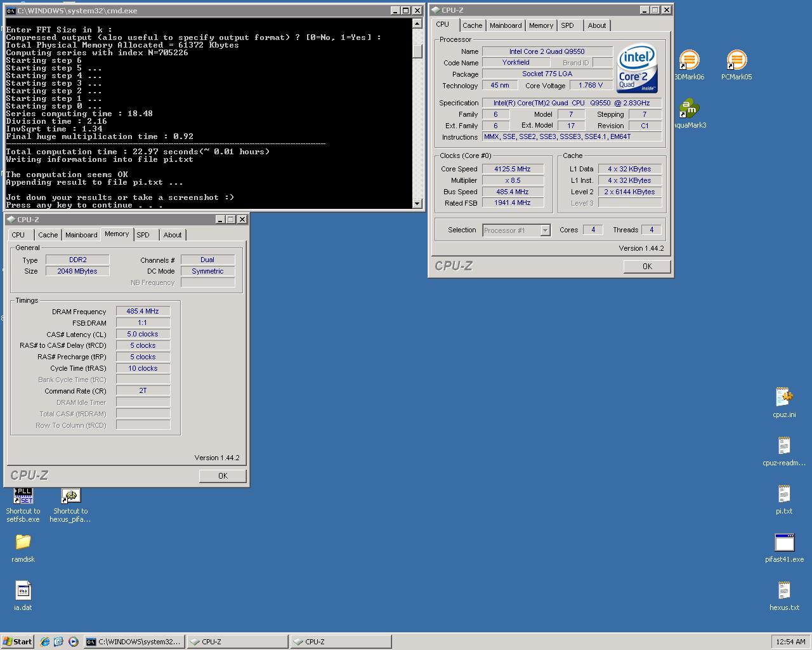This screenshot has width=812, height=650.
Task: Launch the AquaMark3 desktop icon
Action: click(x=689, y=109)
